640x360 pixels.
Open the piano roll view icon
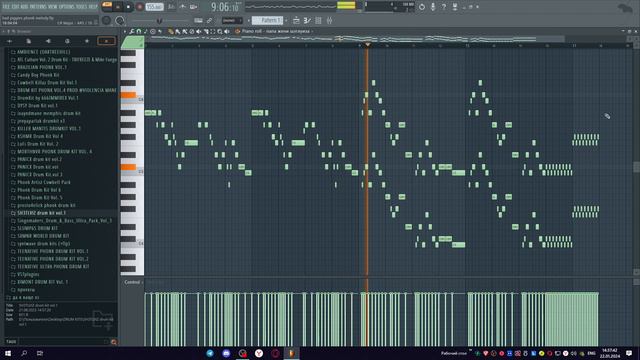[307, 20]
